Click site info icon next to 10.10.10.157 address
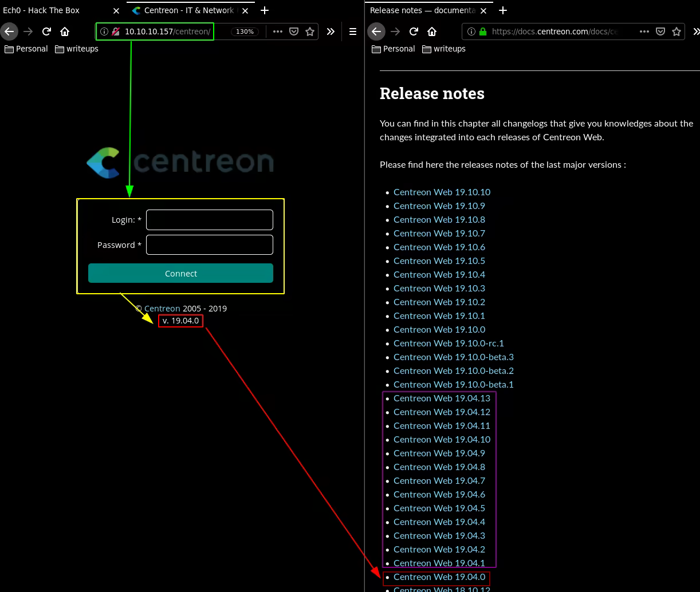This screenshot has width=700, height=592. pyautogui.click(x=104, y=31)
